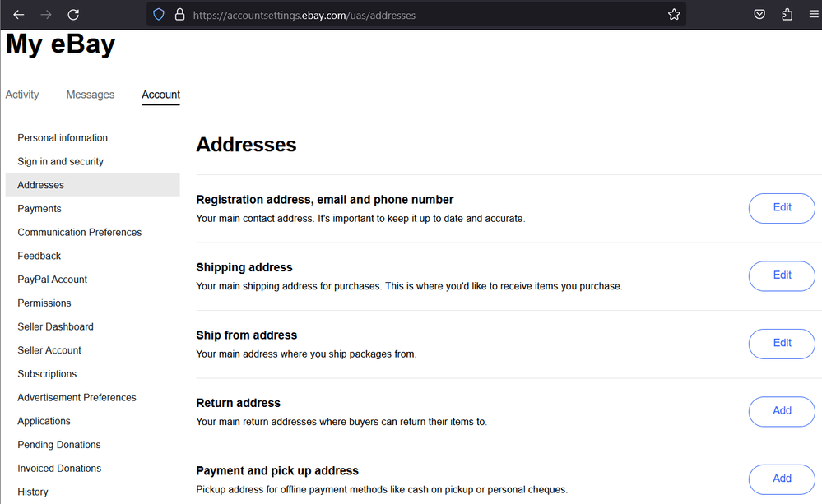
Task: Open the extensions puzzle icon
Action: (787, 15)
